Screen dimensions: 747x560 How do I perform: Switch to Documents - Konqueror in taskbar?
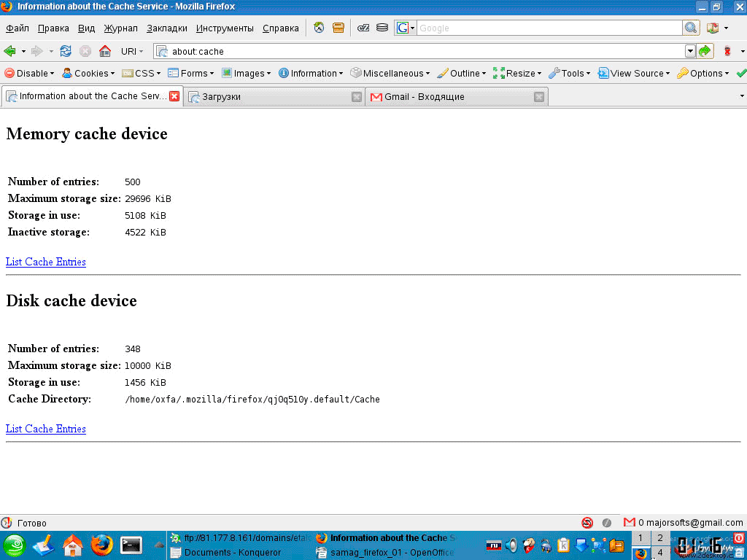coord(232,552)
